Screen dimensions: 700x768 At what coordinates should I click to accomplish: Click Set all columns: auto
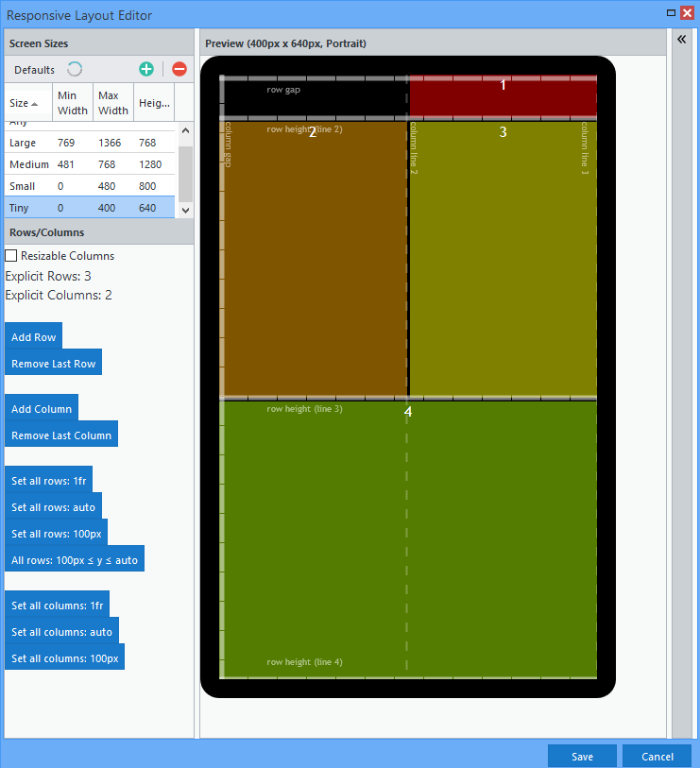(61, 632)
